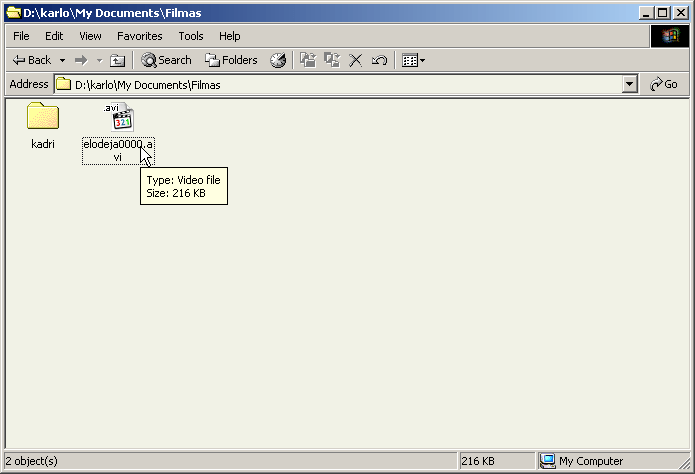
Task: Click the title bar folder icon
Action: (x=14, y=12)
